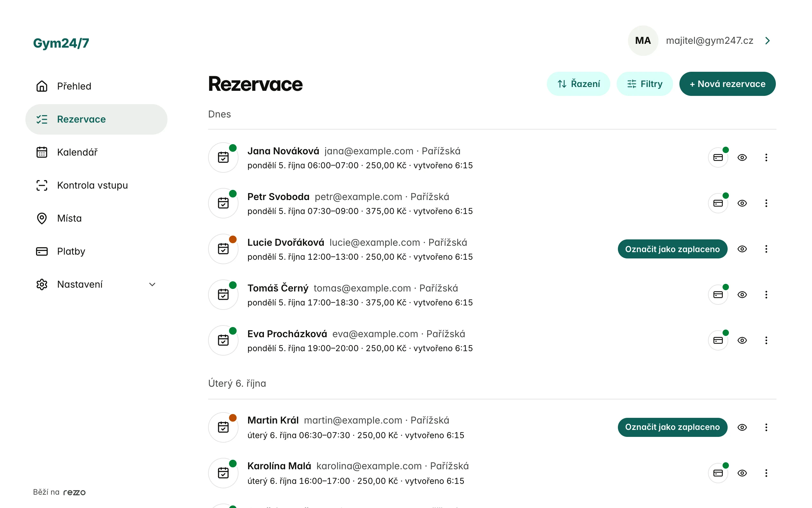Viewport: 812px width, 508px height.
Task: Open Kalendář in the sidebar
Action: [96, 152]
